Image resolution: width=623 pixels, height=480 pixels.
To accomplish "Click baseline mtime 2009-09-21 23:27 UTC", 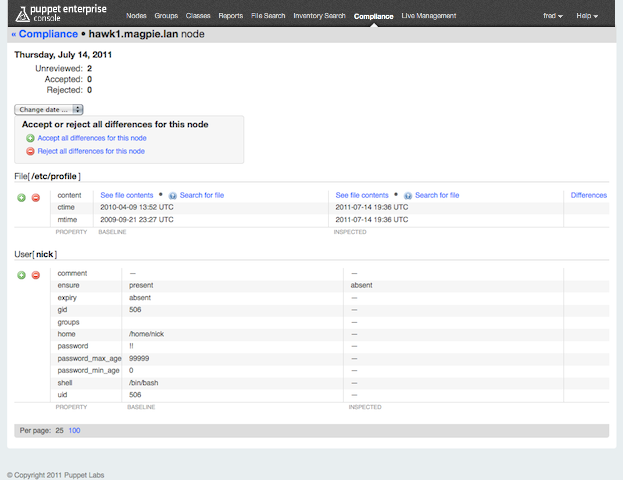I will (137, 220).
